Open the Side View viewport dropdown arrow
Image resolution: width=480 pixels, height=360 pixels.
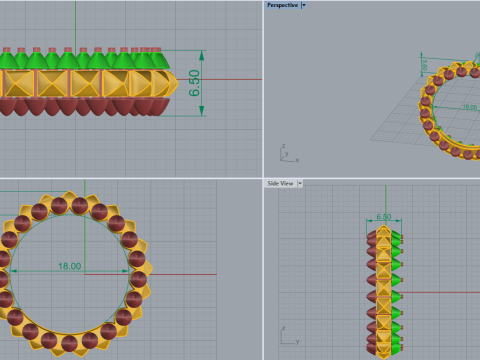(x=300, y=183)
